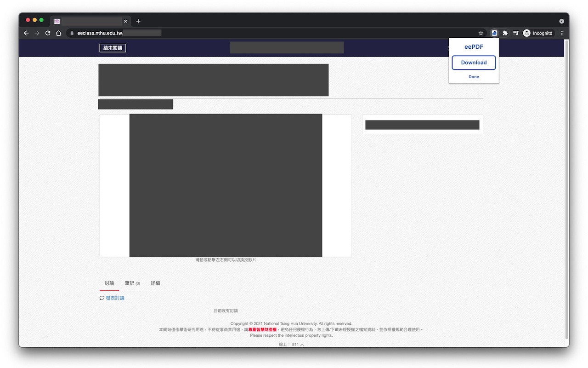Click the home button
The width and height of the screenshot is (588, 368).
coord(58,33)
